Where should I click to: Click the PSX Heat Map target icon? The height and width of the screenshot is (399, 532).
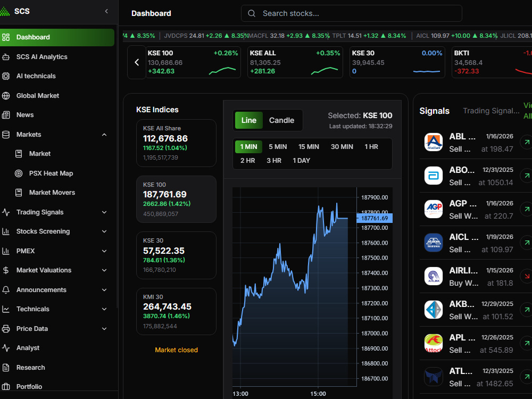click(x=19, y=173)
